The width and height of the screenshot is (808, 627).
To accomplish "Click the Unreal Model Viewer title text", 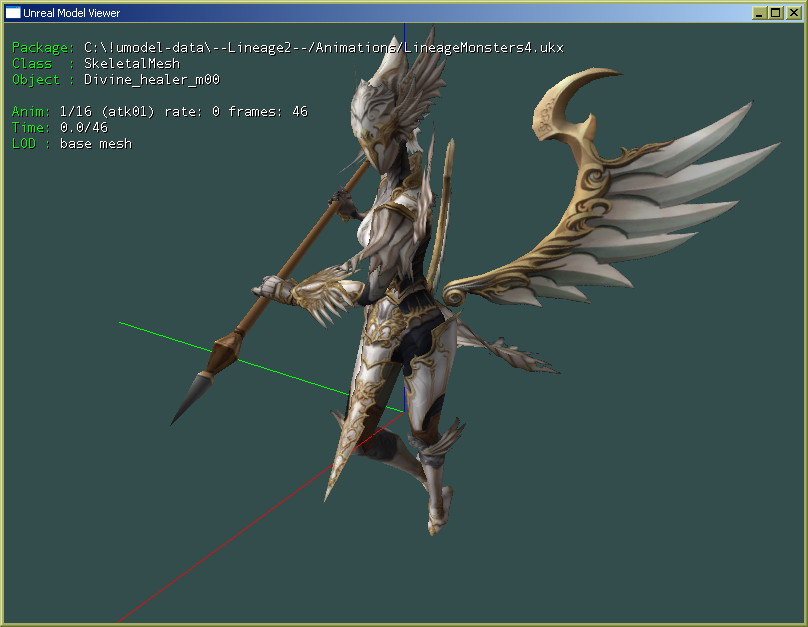I will (x=72, y=13).
